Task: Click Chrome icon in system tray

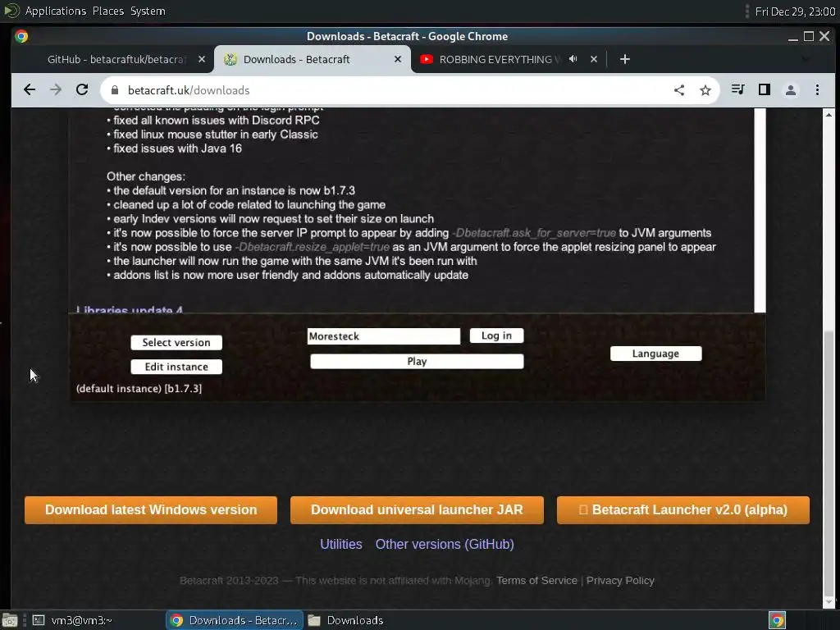Action: coord(777,620)
